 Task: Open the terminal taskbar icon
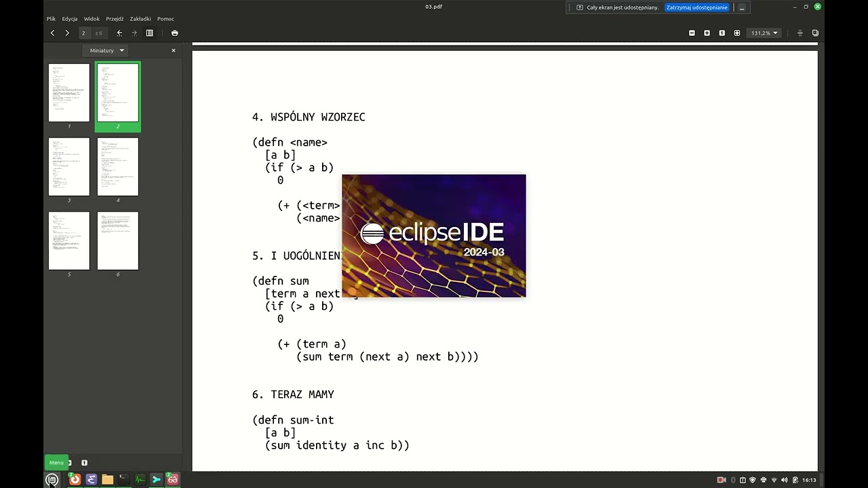click(123, 480)
